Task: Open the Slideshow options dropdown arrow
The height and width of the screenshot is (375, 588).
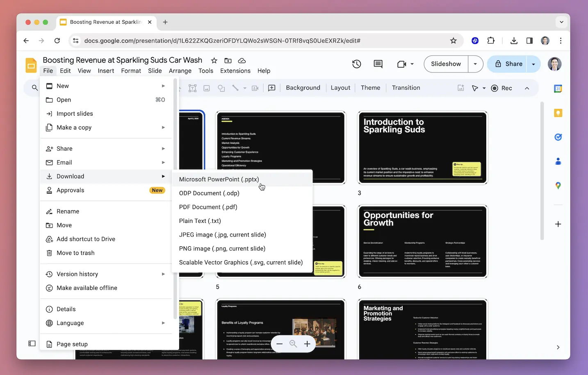Action: pyautogui.click(x=475, y=64)
